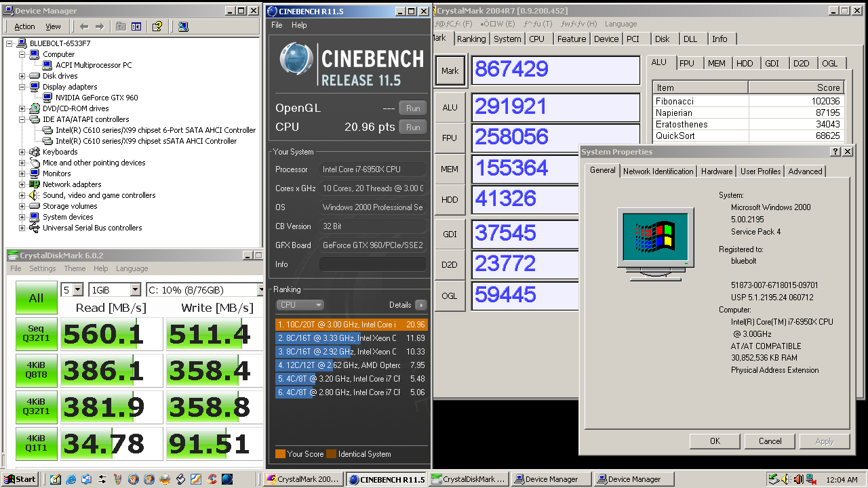Click the volume speaker icon in the system tray
The height and width of the screenshot is (488, 868).
tap(785, 479)
